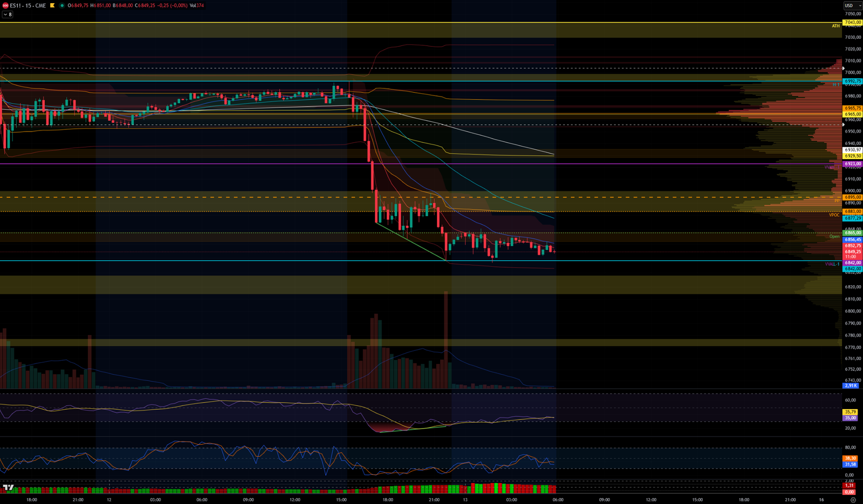Viewport: 863px width, 504px height.
Task: Click the red 6849,25 current price label
Action: click(852, 252)
